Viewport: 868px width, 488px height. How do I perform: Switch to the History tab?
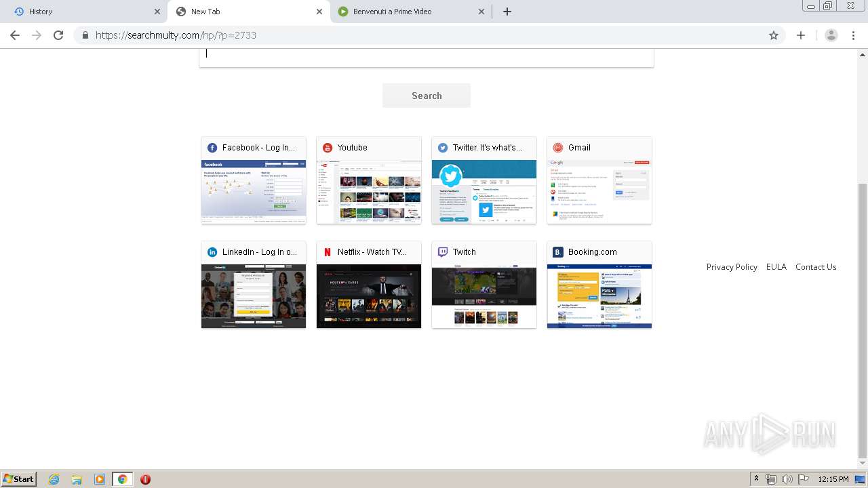click(x=87, y=12)
